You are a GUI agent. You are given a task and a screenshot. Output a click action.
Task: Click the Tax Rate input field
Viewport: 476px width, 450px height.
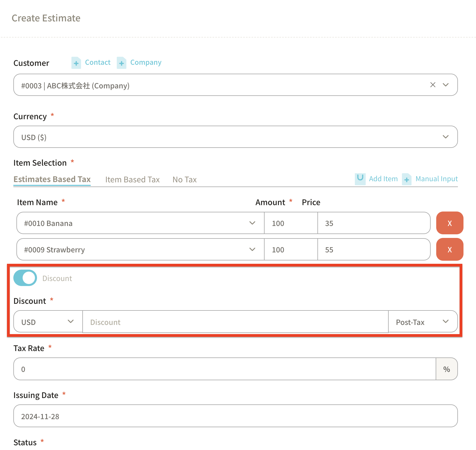(224, 369)
